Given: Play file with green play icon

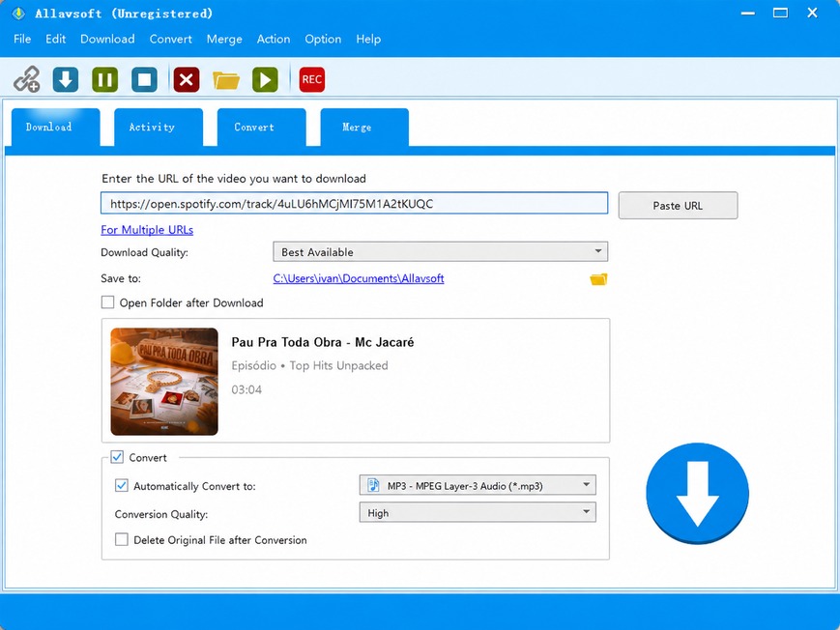Looking at the screenshot, I should (265, 79).
